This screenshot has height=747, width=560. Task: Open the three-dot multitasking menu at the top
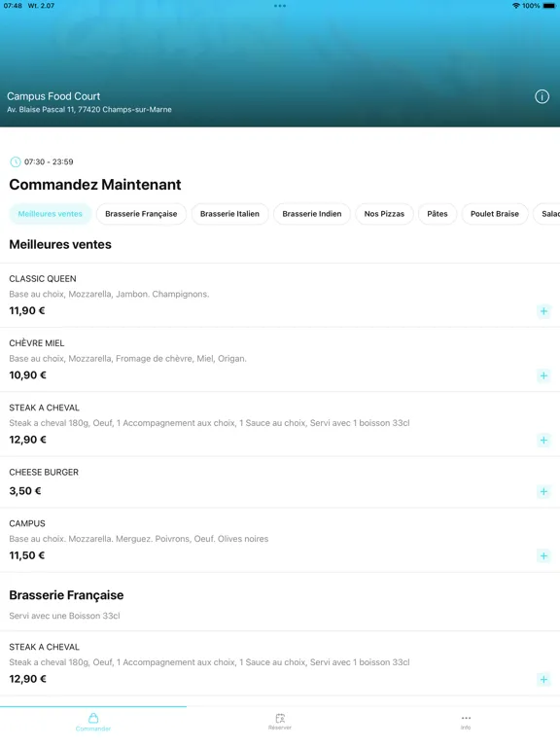[x=280, y=6]
